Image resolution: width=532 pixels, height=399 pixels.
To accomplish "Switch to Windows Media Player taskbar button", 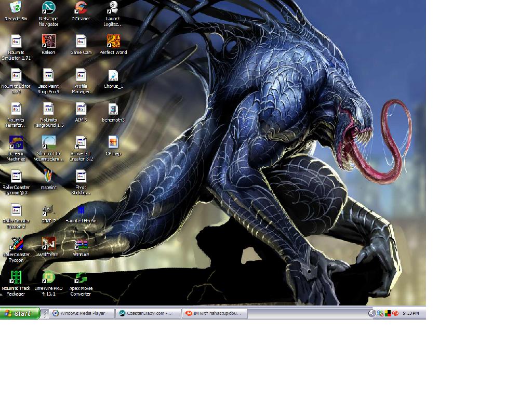I will [82, 313].
